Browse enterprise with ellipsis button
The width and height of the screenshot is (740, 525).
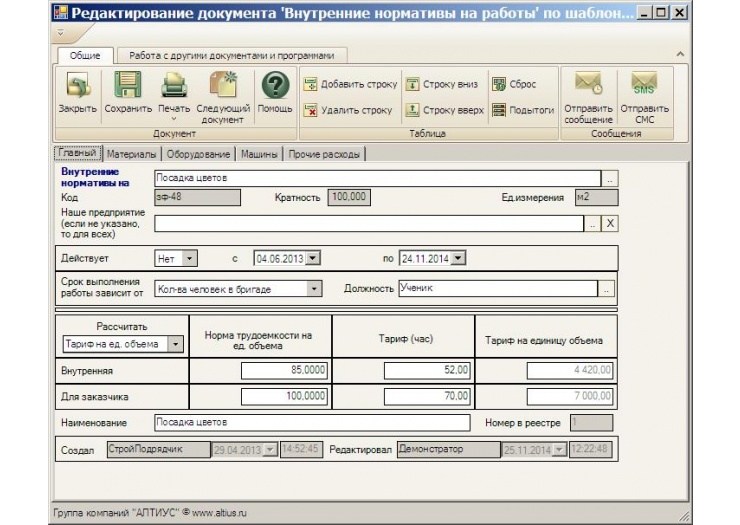pos(592,224)
